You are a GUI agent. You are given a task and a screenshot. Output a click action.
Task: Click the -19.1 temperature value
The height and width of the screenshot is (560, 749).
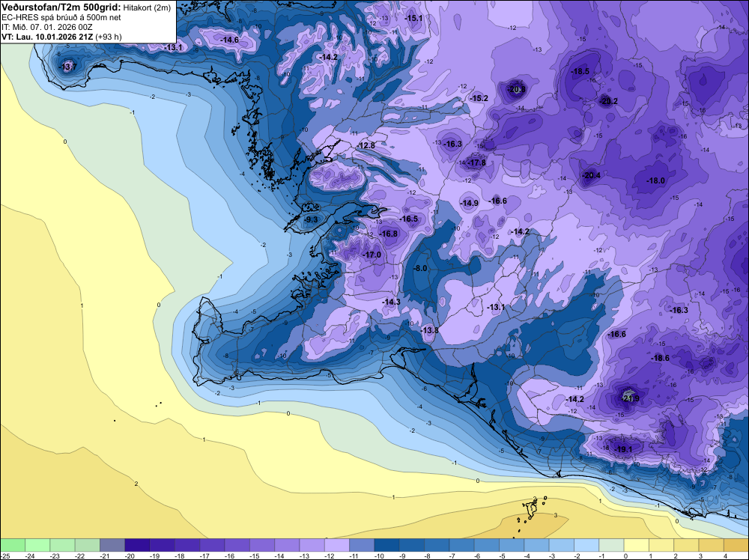[x=623, y=449]
